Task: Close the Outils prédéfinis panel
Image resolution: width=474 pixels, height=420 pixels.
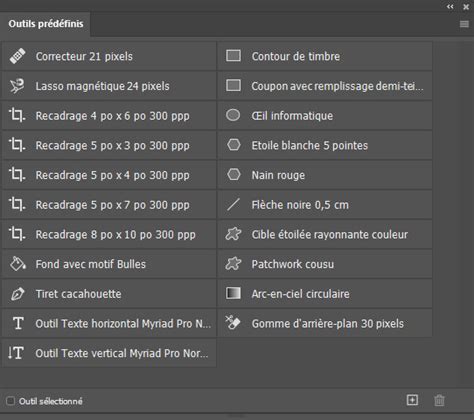Action: click(x=466, y=7)
